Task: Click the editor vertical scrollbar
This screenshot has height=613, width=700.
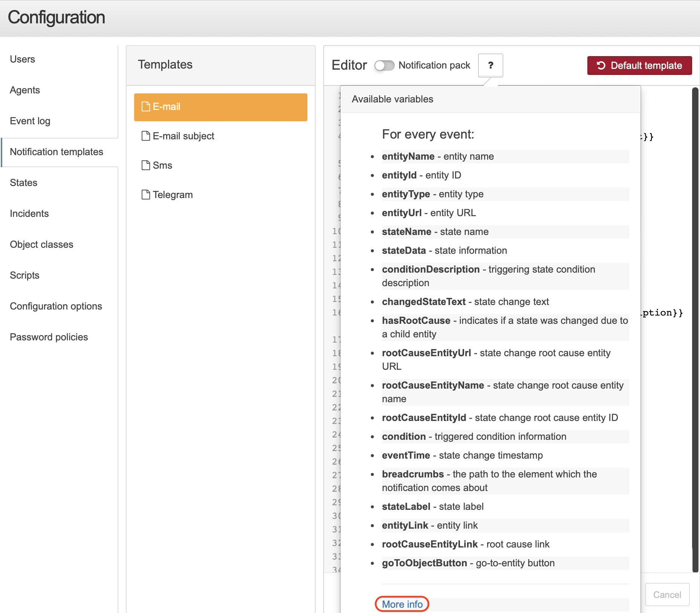Action: click(x=695, y=329)
